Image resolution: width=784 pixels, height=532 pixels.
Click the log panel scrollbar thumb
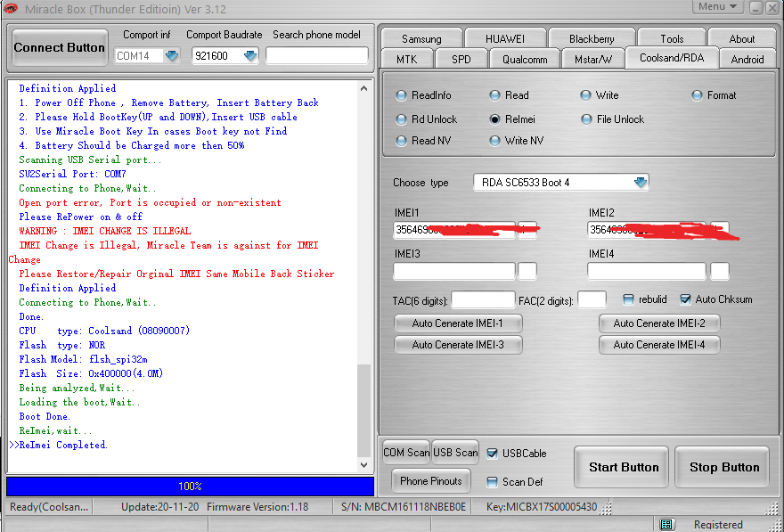(x=364, y=411)
